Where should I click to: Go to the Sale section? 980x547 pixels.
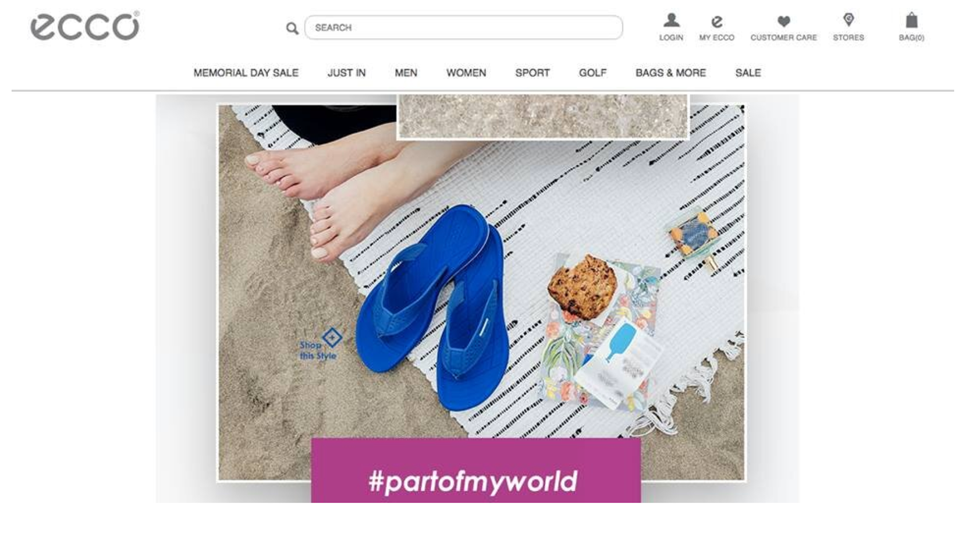tap(748, 73)
